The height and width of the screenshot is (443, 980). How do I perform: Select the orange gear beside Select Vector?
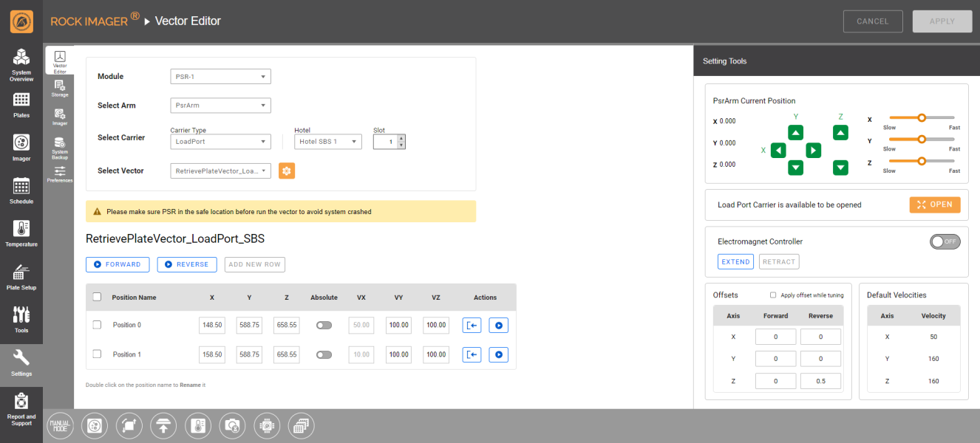[x=287, y=171]
